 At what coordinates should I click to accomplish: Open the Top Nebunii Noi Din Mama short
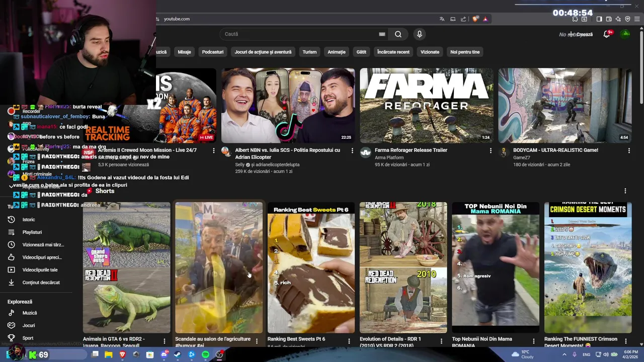click(496, 267)
